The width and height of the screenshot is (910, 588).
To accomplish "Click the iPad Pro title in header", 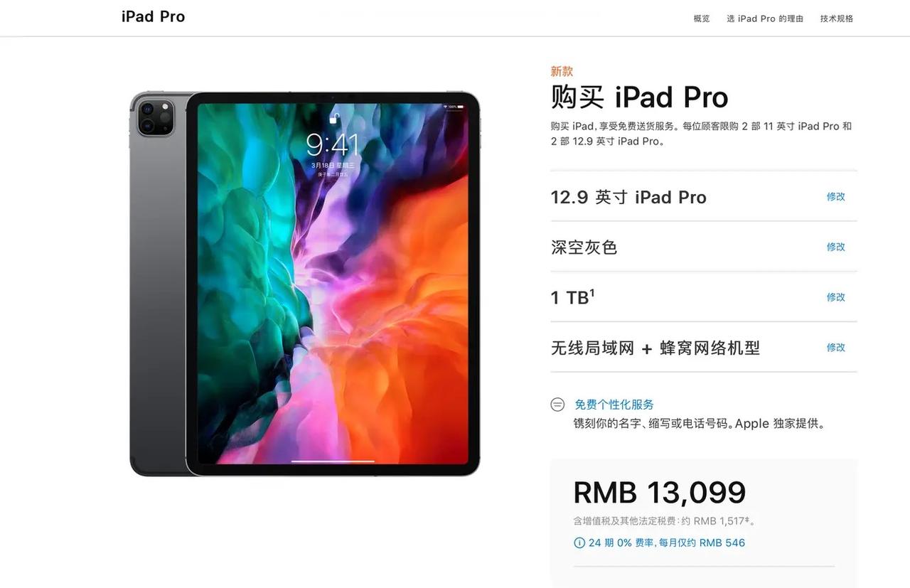I will [154, 17].
